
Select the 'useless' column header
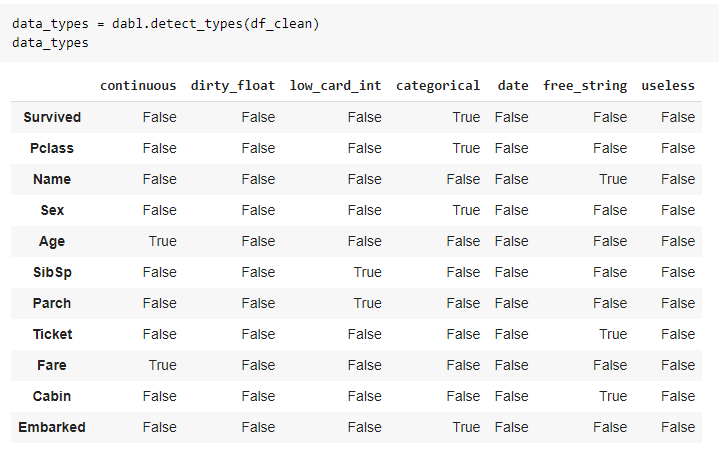668,86
